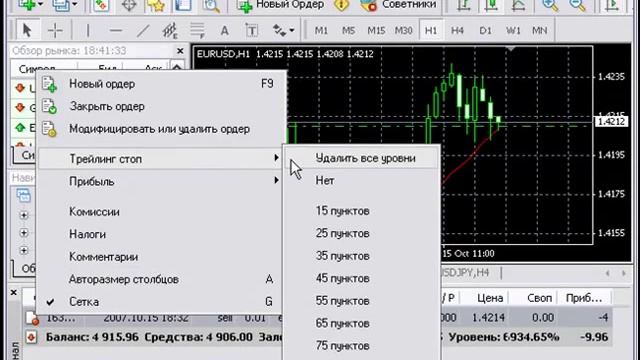
Task: Select the cursor arrow tool
Action: coord(27,30)
